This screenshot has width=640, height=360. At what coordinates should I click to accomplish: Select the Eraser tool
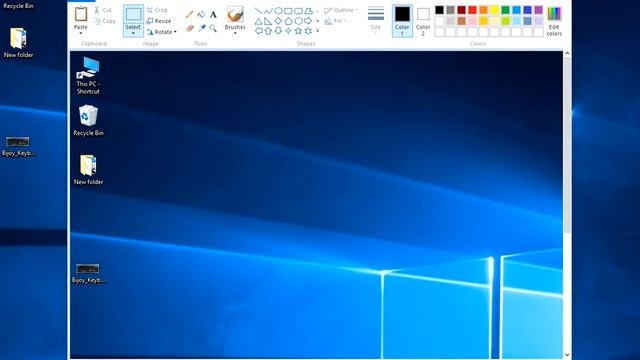point(189,28)
